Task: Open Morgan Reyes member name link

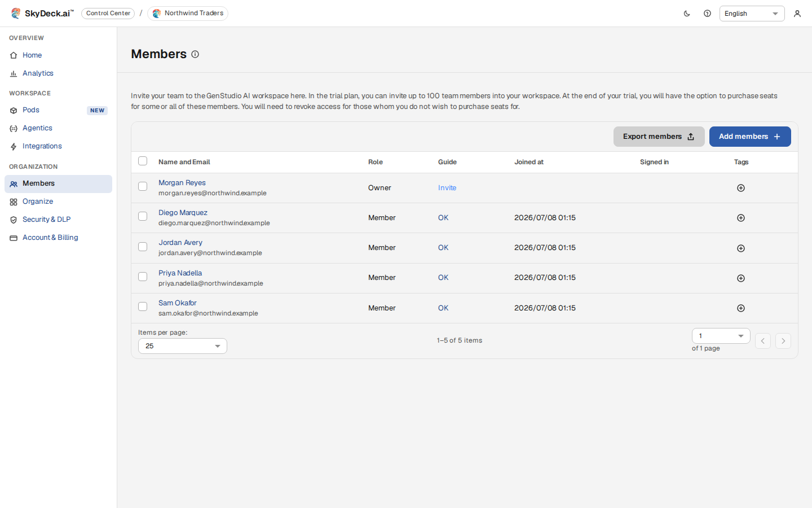Action: coord(182,183)
